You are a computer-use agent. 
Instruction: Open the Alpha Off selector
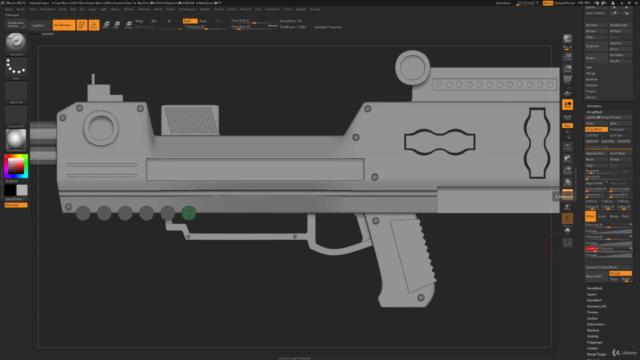coord(16,91)
